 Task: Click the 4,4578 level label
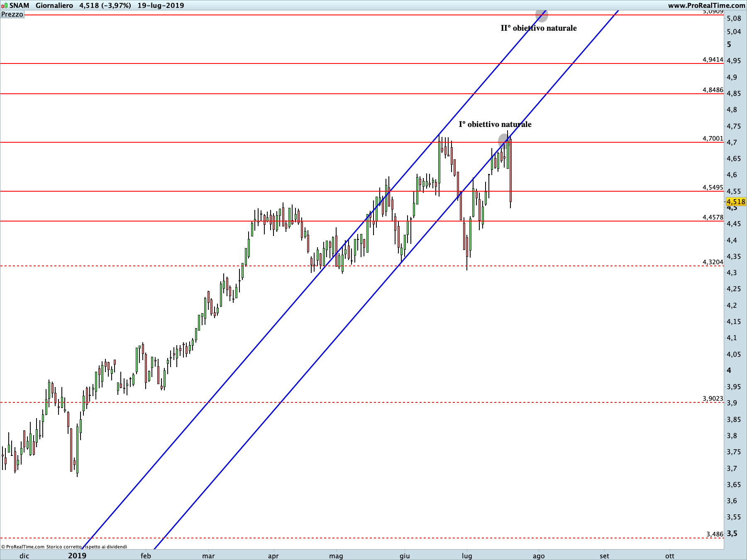tap(713, 217)
